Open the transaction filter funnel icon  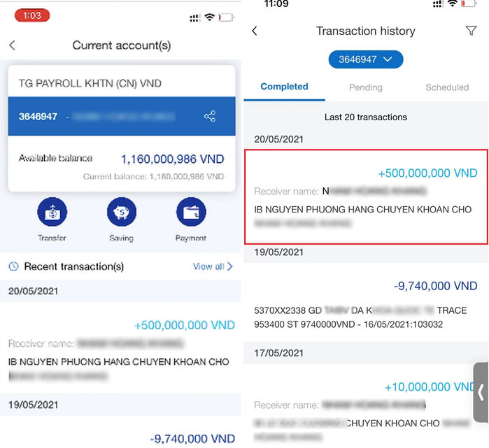tap(471, 31)
